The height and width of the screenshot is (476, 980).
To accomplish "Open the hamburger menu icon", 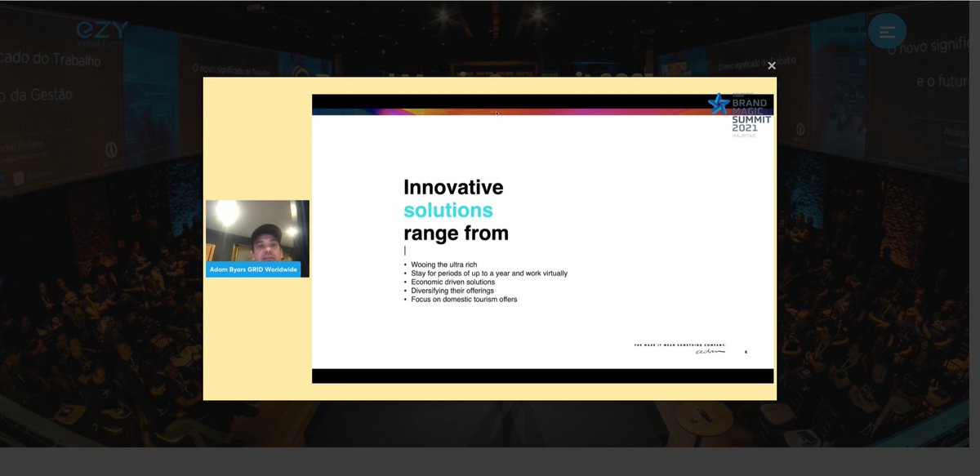I will coord(887,32).
